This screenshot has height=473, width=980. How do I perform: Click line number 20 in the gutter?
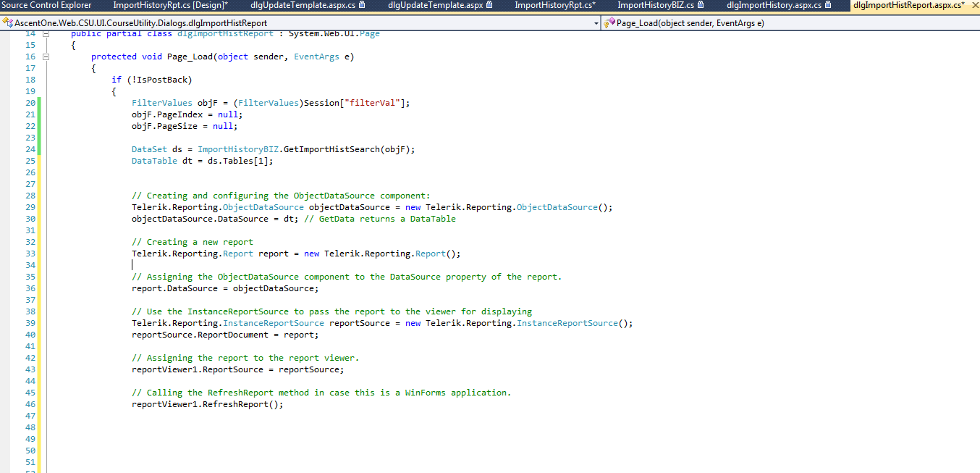point(30,103)
